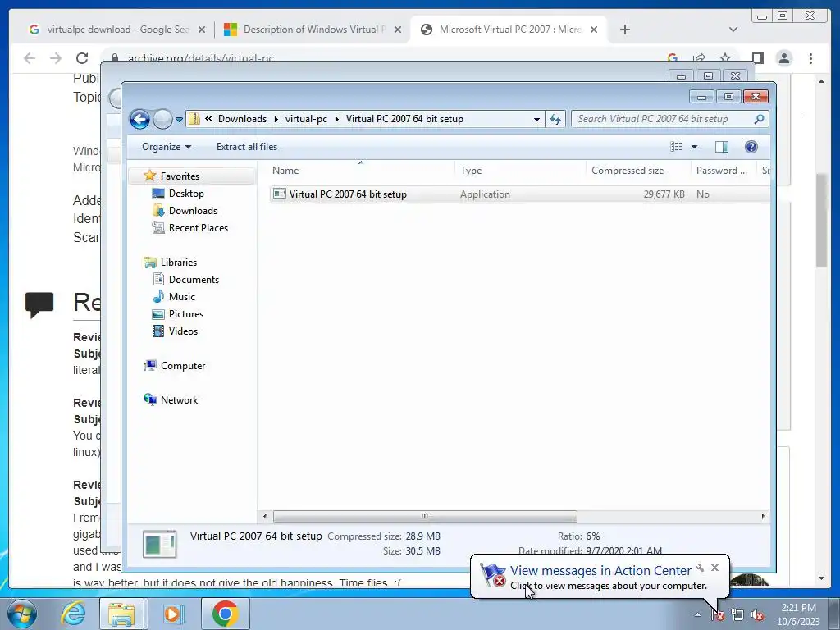Click the muted volume tray icon

[x=756, y=615]
